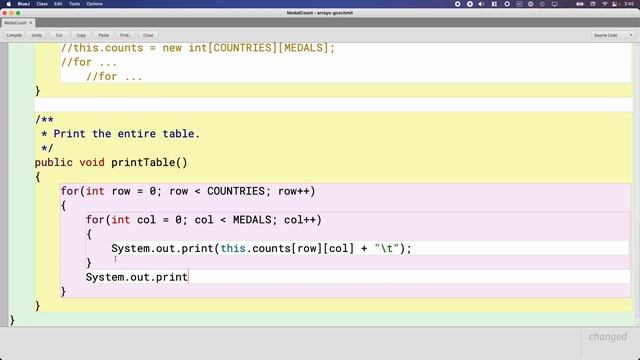The height and width of the screenshot is (360, 640).
Task: Click the 'Print the entire table.' comment
Action: point(126,134)
